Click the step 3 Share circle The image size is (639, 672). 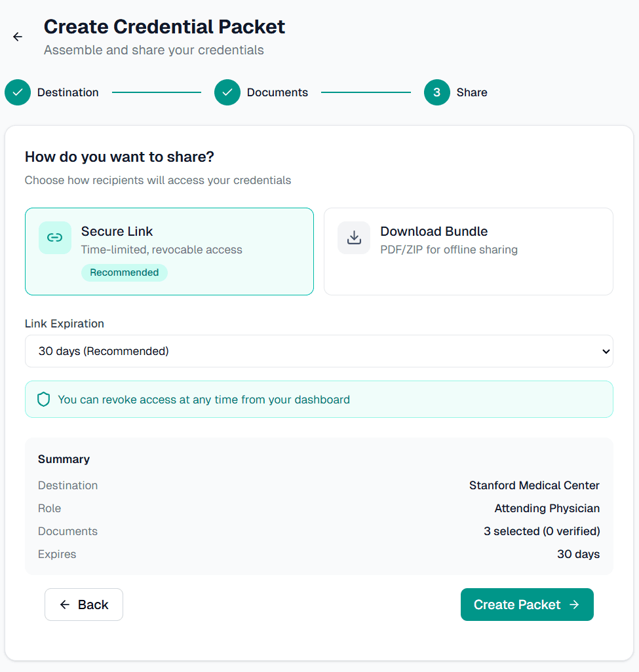pyautogui.click(x=437, y=92)
